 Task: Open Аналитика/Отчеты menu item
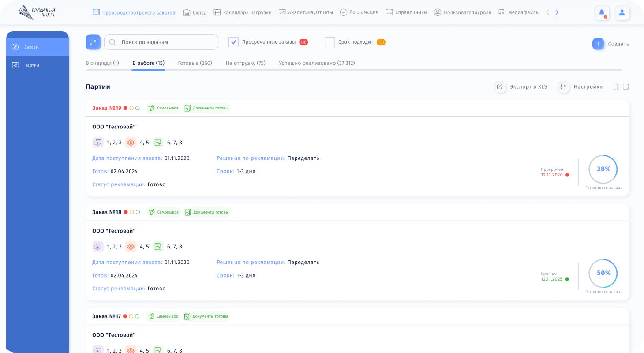306,12
